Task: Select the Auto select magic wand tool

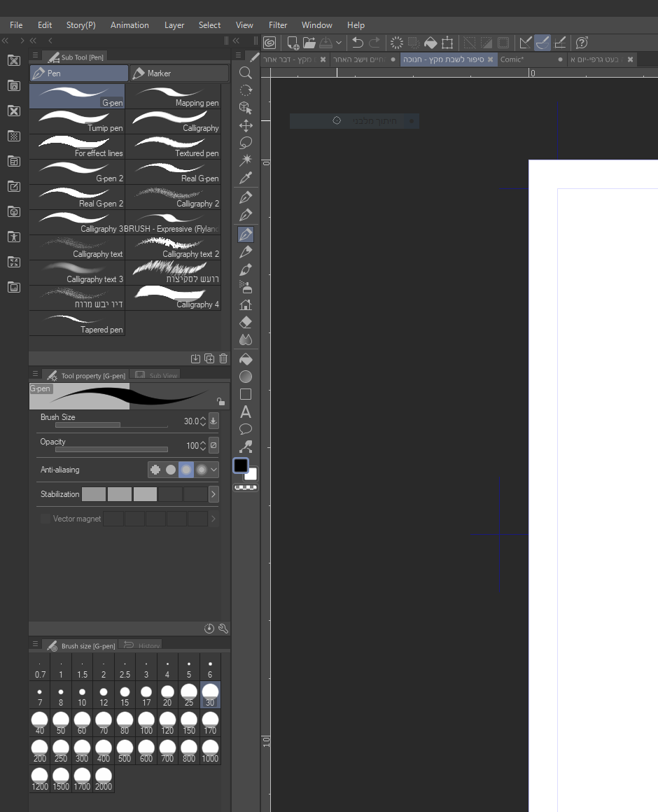Action: (246, 160)
